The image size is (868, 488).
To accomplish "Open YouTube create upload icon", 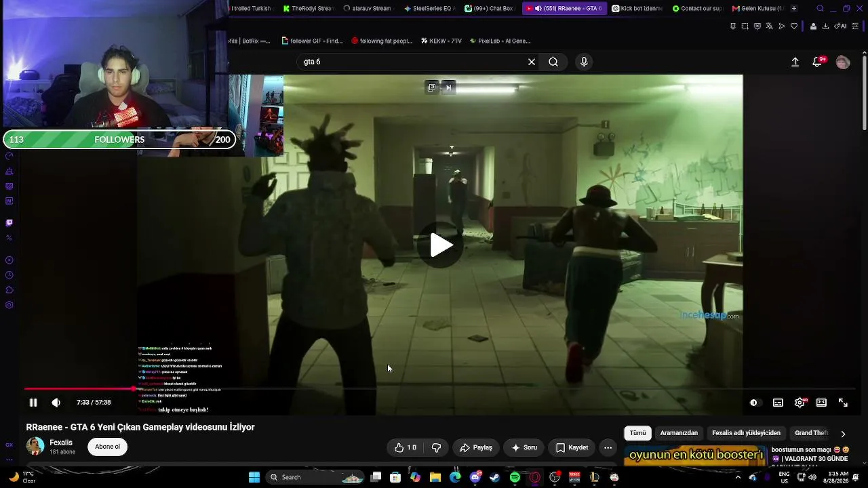I will coord(795,62).
